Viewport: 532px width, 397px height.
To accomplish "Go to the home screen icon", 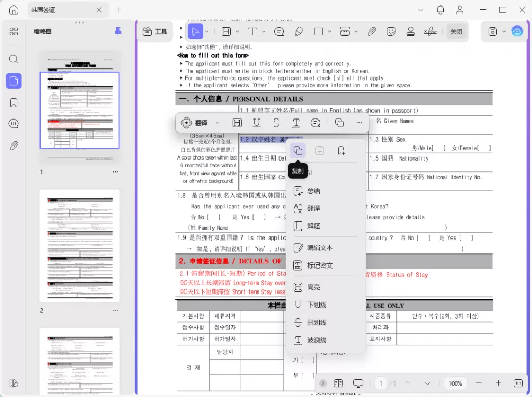I will pyautogui.click(x=14, y=10).
